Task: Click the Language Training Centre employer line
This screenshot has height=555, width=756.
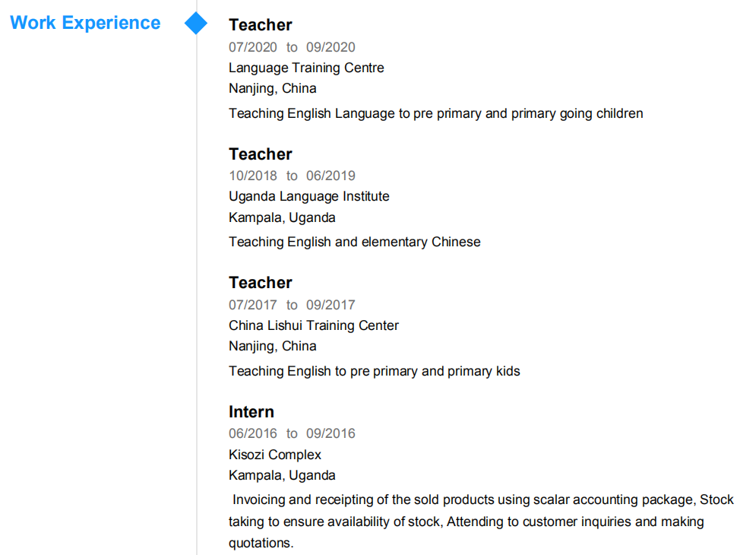Action: (x=306, y=68)
